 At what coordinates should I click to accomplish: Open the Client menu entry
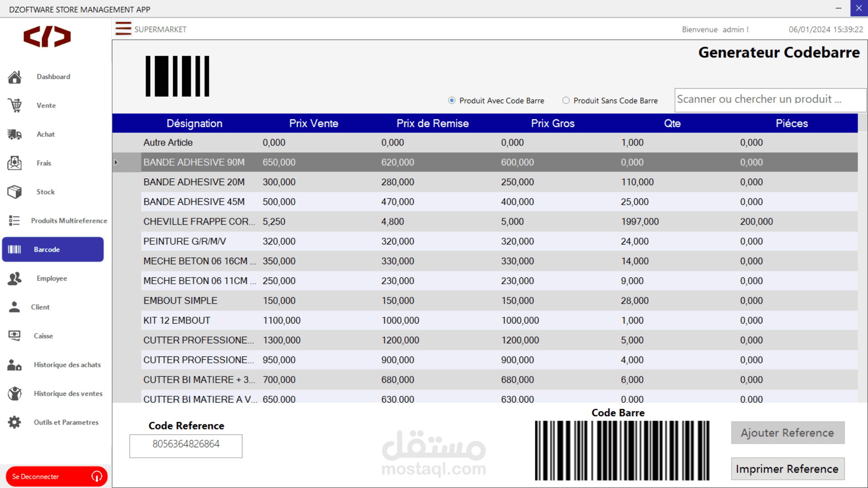(x=40, y=307)
